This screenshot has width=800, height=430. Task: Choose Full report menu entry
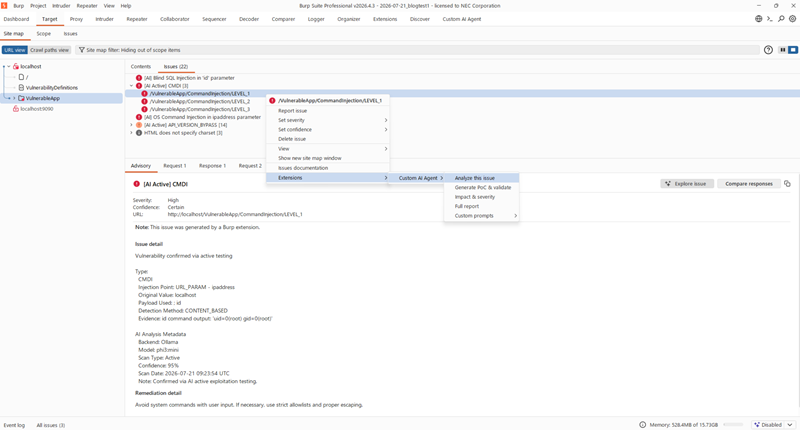481,206
